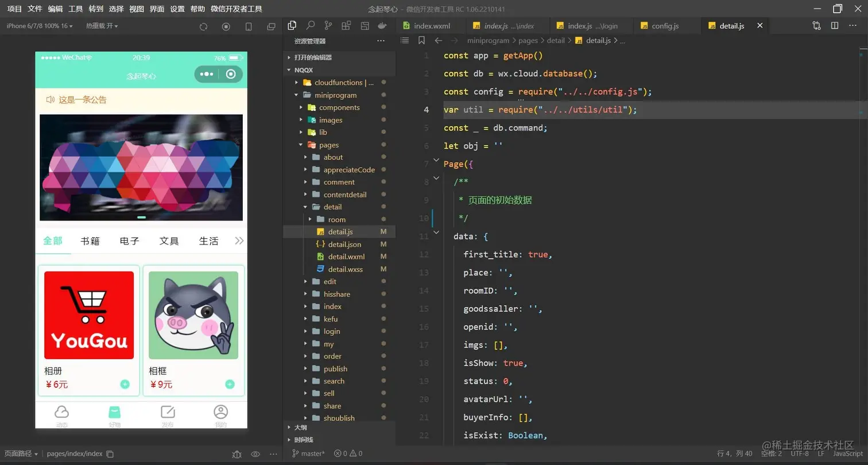
Task: Add the 相册 item with its plus icon
Action: 125,384
